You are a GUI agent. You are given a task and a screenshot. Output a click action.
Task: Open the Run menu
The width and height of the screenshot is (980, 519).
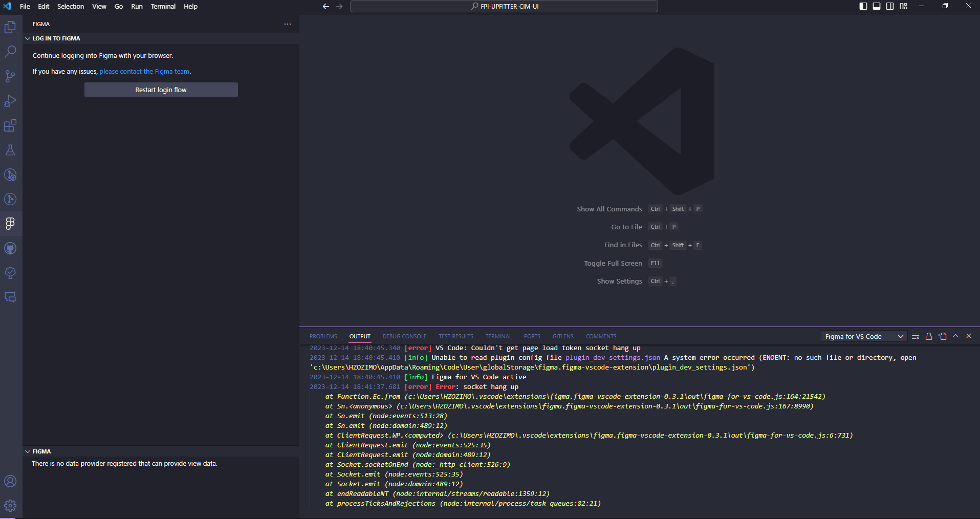pos(137,6)
